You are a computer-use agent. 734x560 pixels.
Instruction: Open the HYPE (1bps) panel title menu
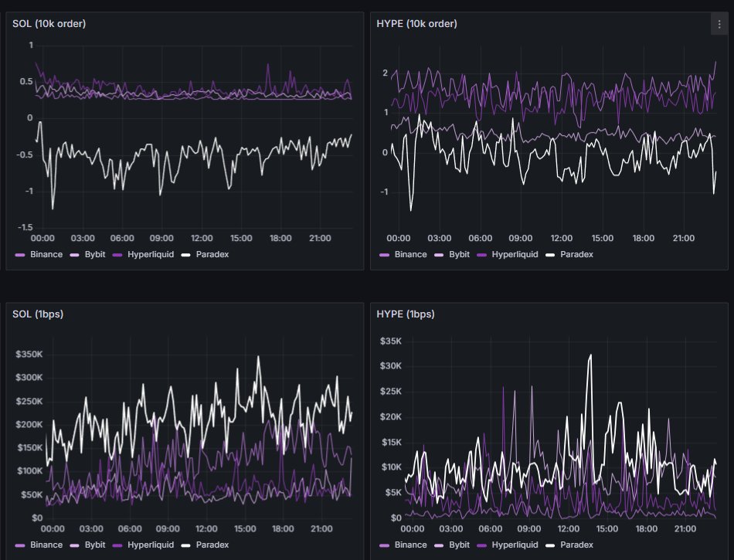(x=408, y=314)
